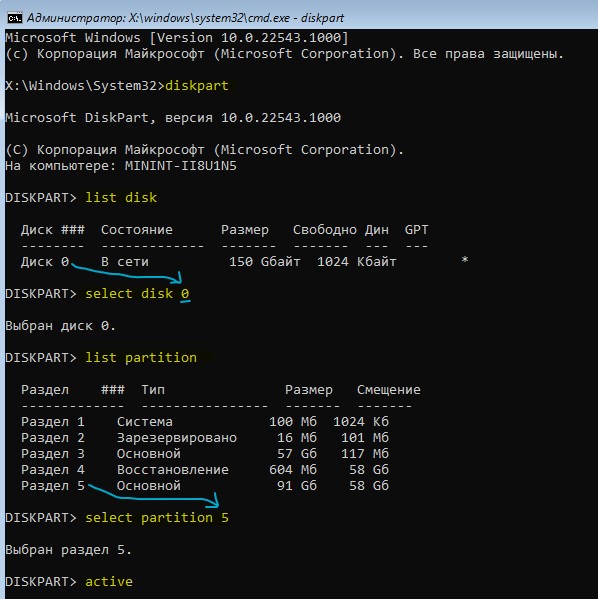Click the 'active' command at last prompt
This screenshot has height=599, width=598.
coord(109,582)
